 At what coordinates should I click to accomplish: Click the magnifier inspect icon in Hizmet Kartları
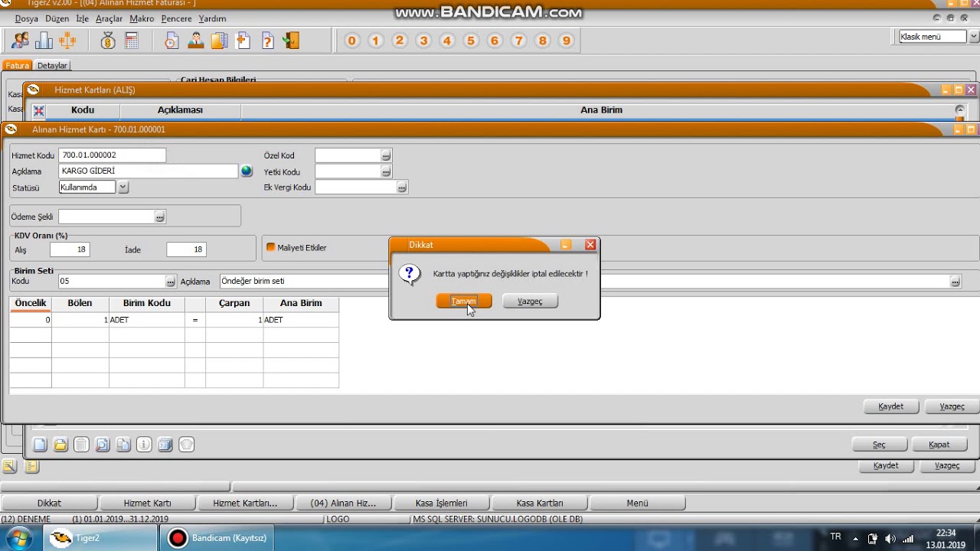[103, 445]
